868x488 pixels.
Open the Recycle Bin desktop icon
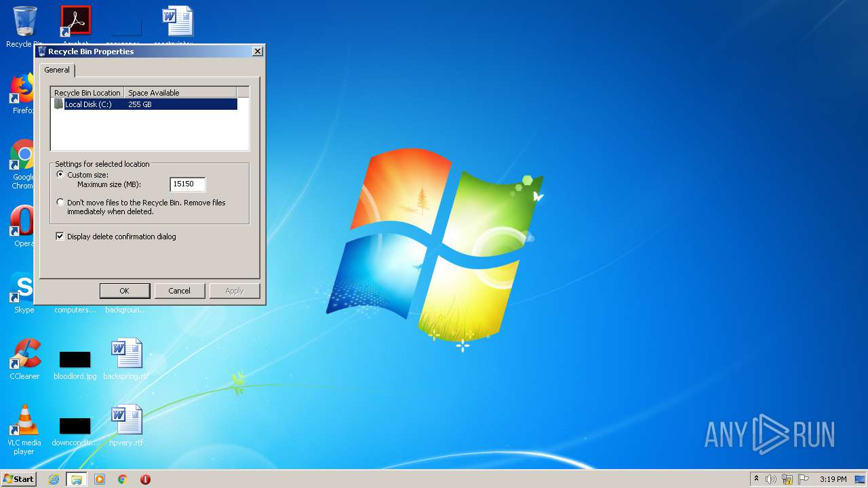pyautogui.click(x=24, y=22)
